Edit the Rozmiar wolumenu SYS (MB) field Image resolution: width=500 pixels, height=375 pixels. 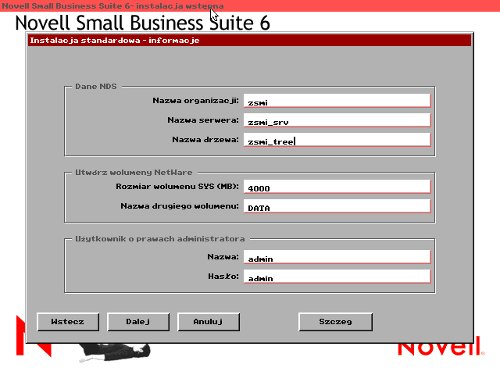tap(337, 187)
